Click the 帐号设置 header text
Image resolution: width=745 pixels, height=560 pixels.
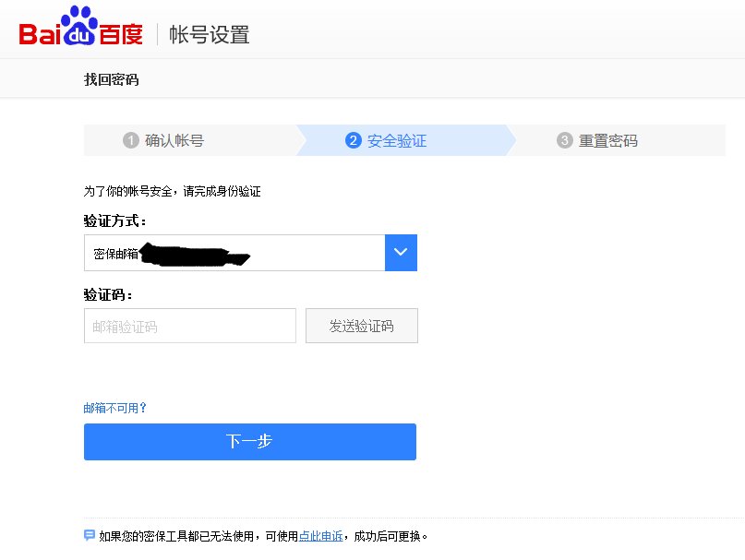pyautogui.click(x=209, y=34)
